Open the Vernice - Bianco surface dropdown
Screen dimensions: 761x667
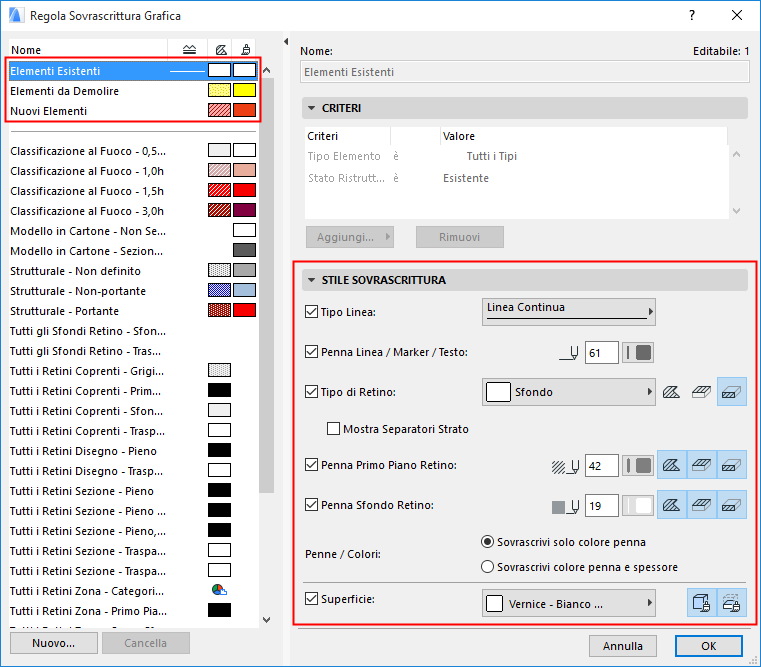[x=568, y=603]
